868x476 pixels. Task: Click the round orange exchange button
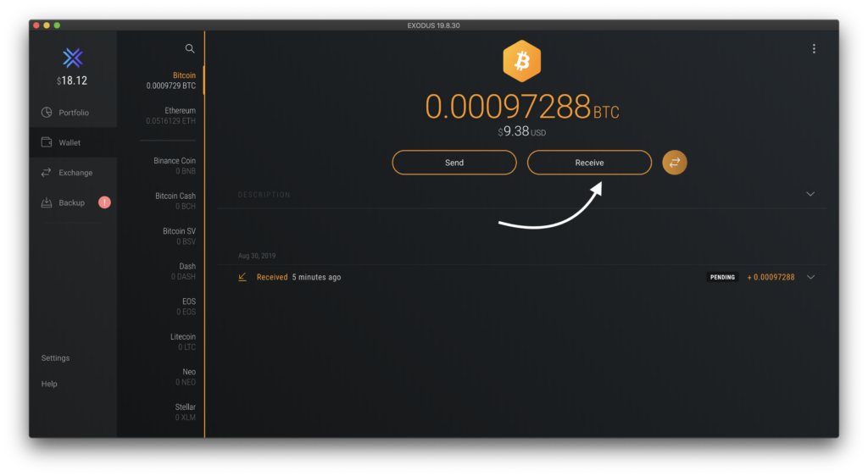click(x=674, y=163)
